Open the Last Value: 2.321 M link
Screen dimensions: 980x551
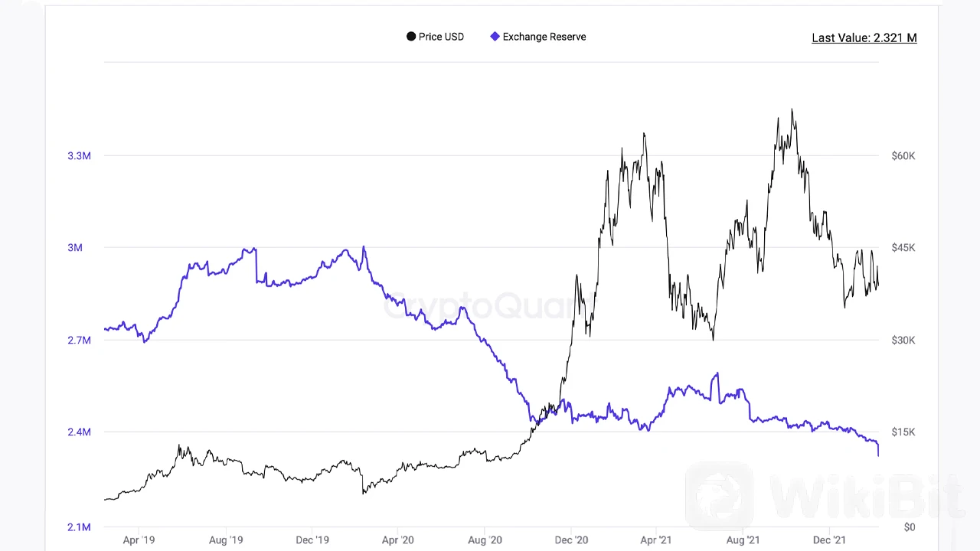[864, 37]
